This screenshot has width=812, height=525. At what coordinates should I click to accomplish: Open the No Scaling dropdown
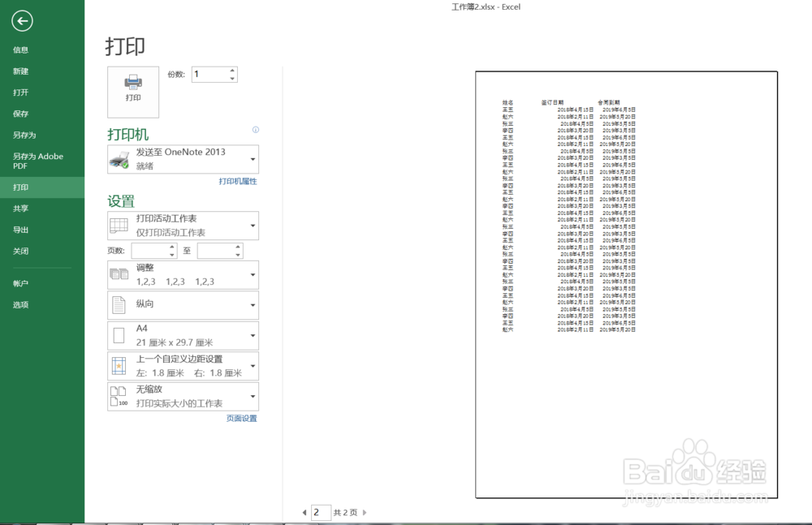coord(183,396)
